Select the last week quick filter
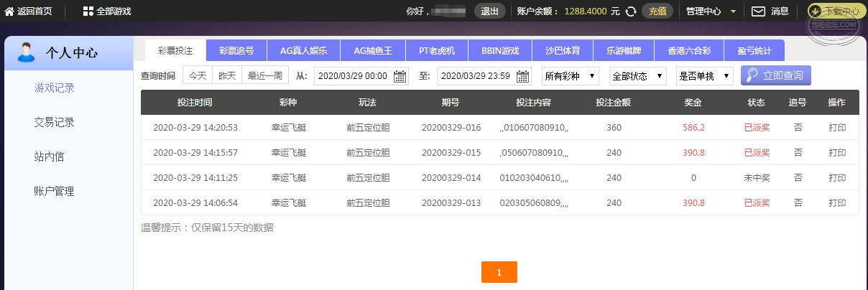Image resolution: width=868 pixels, height=290 pixels. tap(265, 75)
